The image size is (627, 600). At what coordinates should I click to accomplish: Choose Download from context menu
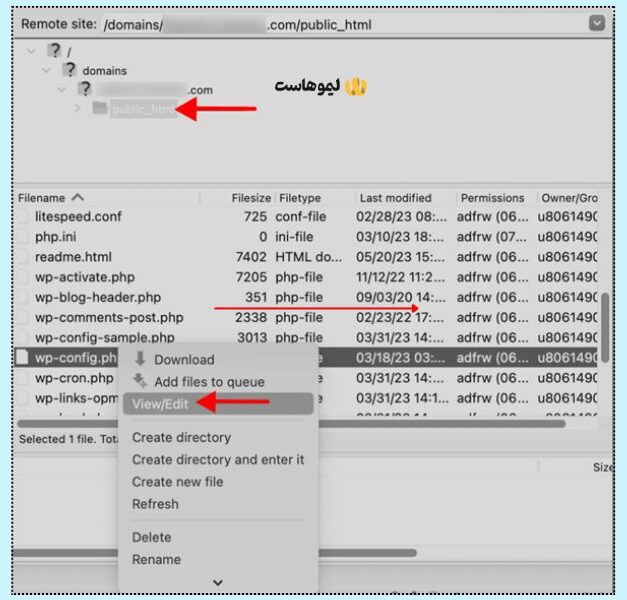(x=218, y=359)
